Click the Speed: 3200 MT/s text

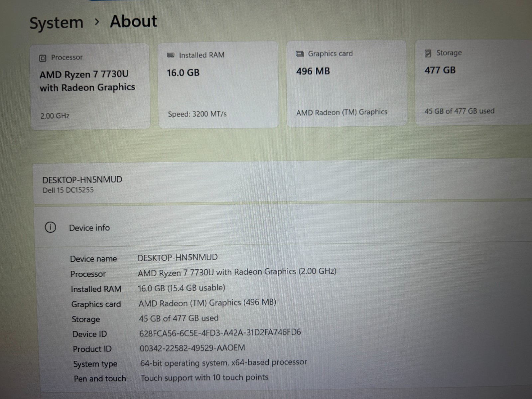[x=197, y=114]
